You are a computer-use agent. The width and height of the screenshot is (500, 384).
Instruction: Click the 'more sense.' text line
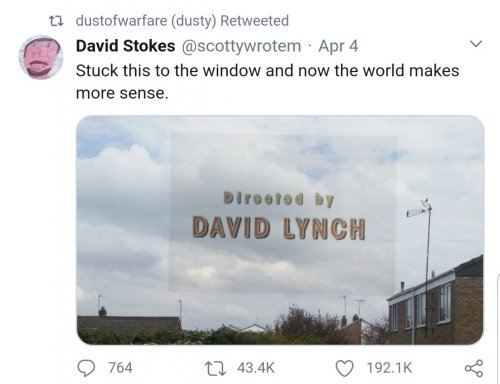[x=122, y=93]
